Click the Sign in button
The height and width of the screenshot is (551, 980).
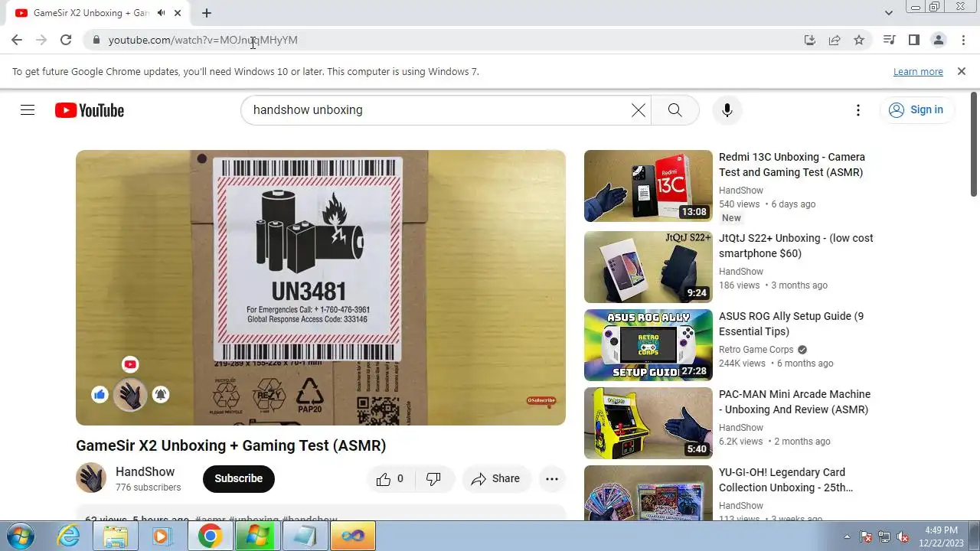916,110
